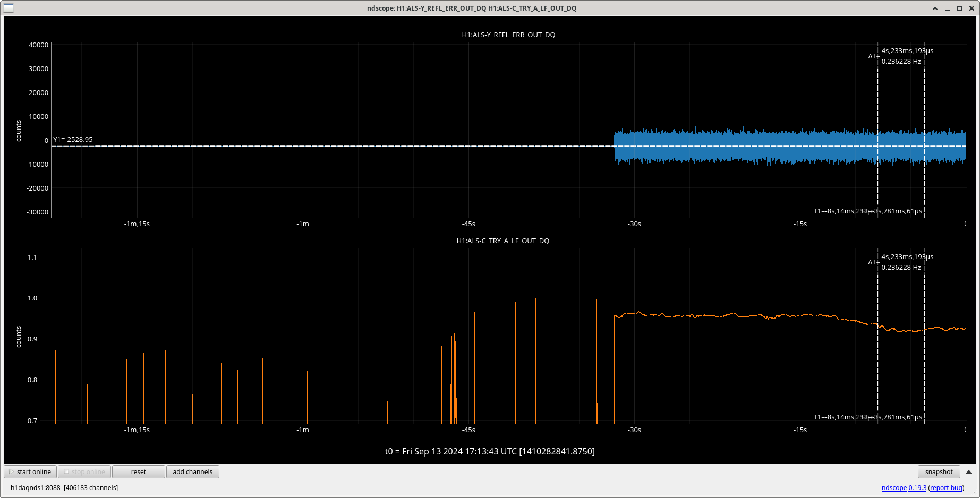Click the Y1=-2528.95 cursor label
This screenshot has width=980, height=498.
point(73,139)
